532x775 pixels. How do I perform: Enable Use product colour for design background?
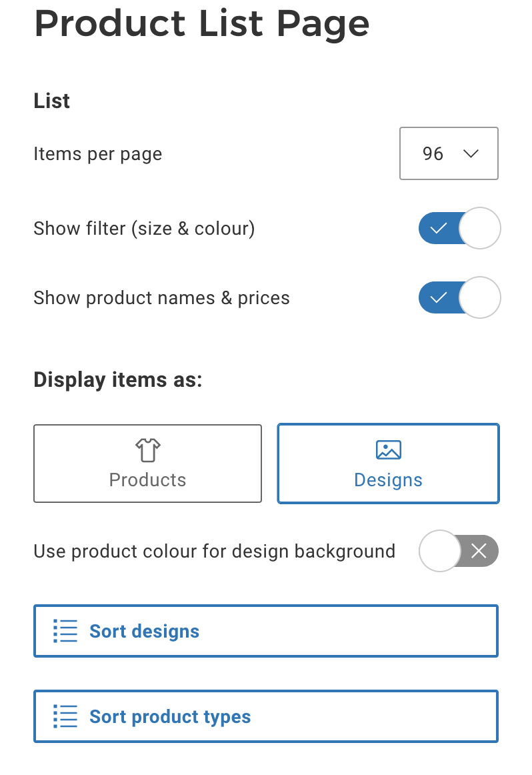459,551
